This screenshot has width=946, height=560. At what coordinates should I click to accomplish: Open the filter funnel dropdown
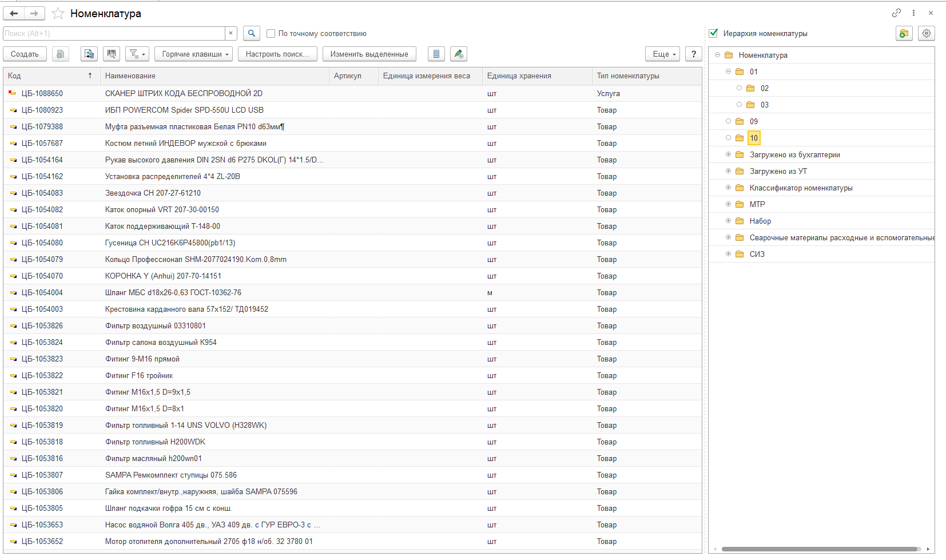137,54
